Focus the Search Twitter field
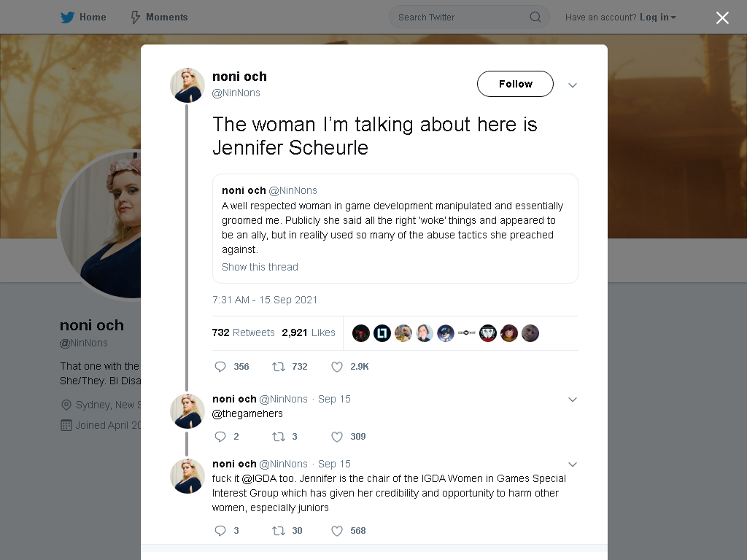The width and height of the screenshot is (747, 560). [469, 17]
